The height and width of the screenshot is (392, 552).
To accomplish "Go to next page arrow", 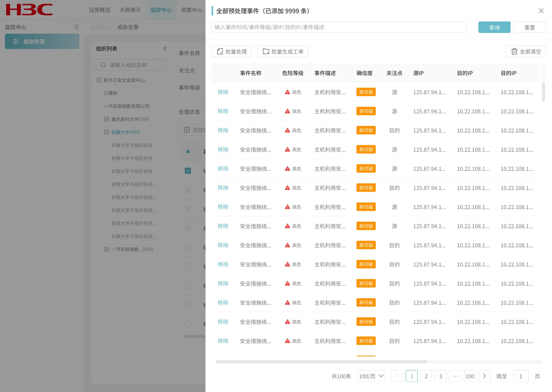I will pos(484,376).
